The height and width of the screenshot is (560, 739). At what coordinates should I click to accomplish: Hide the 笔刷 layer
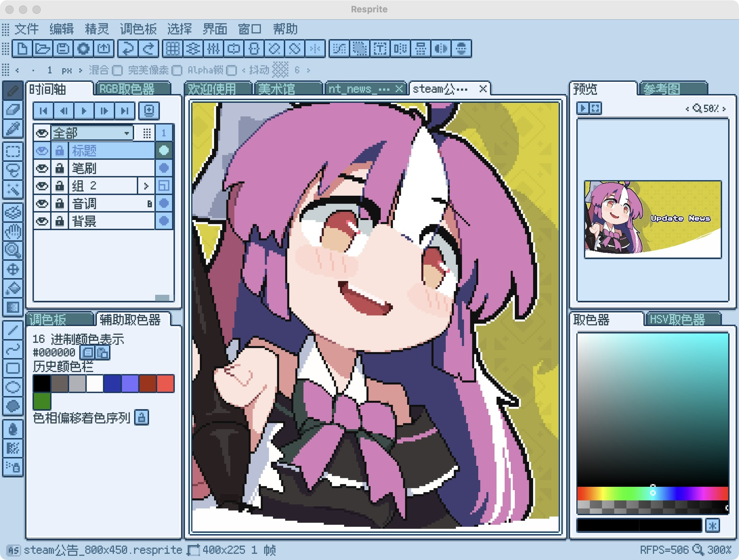pos(42,168)
